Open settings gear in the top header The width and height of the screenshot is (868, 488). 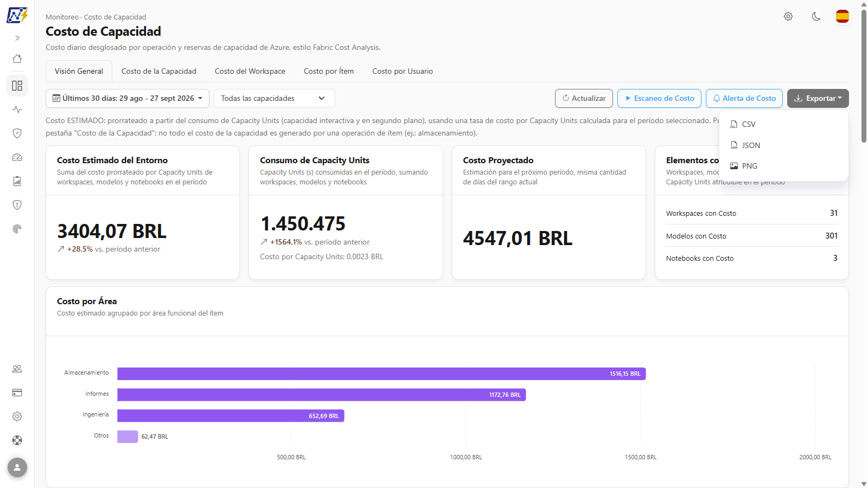788,16
